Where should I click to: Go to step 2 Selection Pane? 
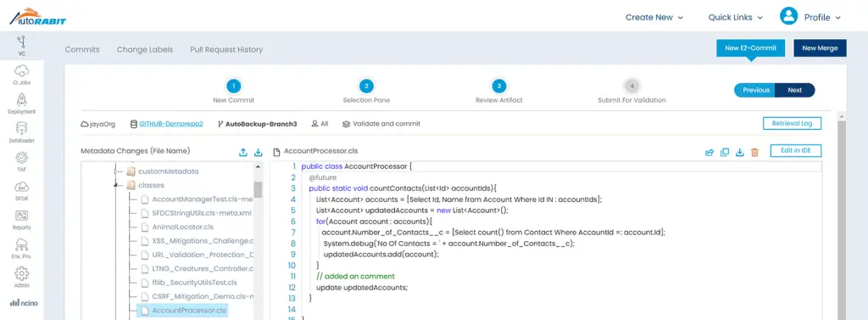(x=365, y=92)
